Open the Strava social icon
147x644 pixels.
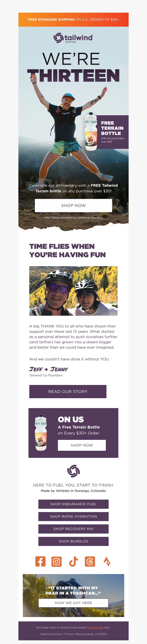[107, 562]
